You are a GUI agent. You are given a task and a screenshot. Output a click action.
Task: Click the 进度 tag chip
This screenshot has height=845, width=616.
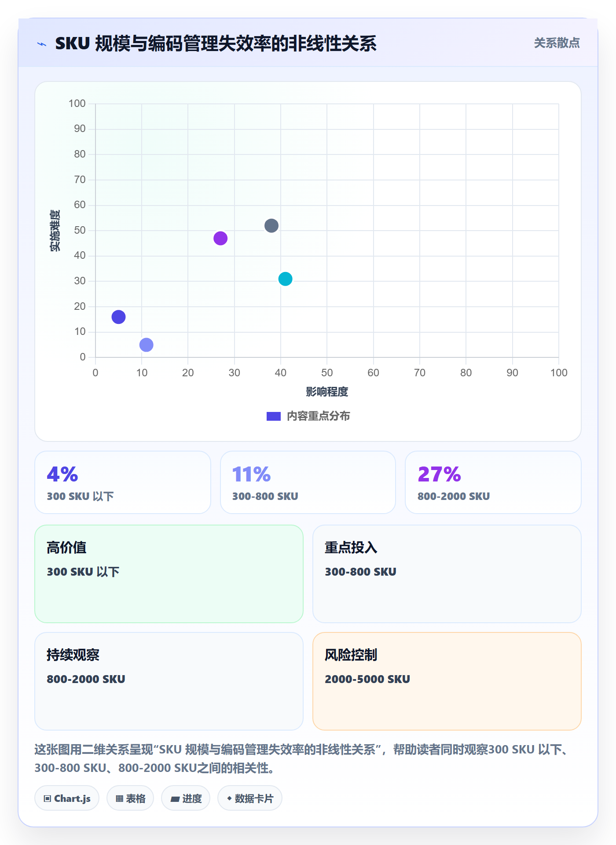tap(186, 798)
